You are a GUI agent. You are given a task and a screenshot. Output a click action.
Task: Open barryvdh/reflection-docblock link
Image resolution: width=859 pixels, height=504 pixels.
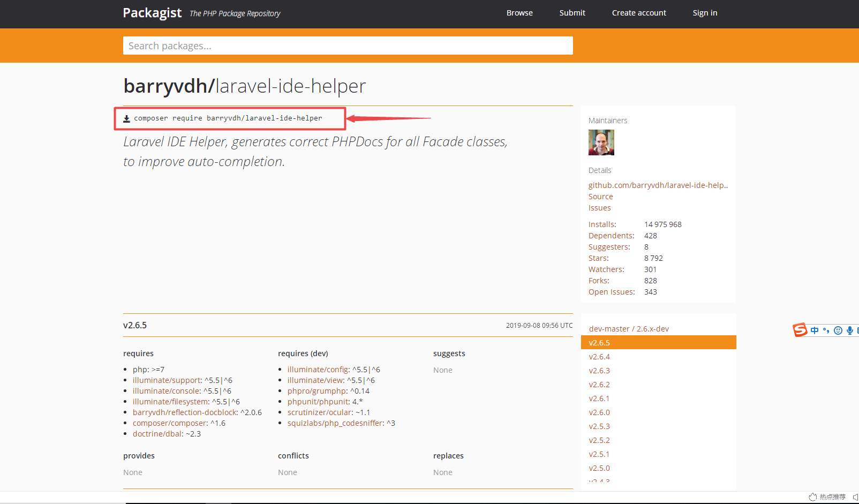[x=185, y=412]
